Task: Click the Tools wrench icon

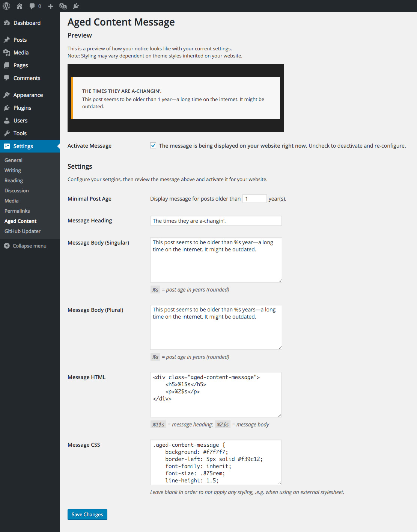Action: tap(7, 133)
